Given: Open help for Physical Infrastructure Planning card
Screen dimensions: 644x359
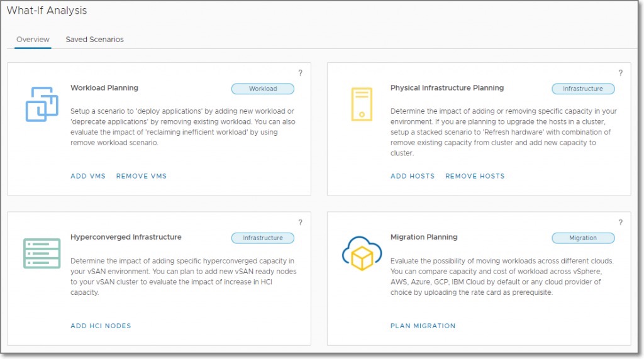Looking at the screenshot, I should click(620, 73).
